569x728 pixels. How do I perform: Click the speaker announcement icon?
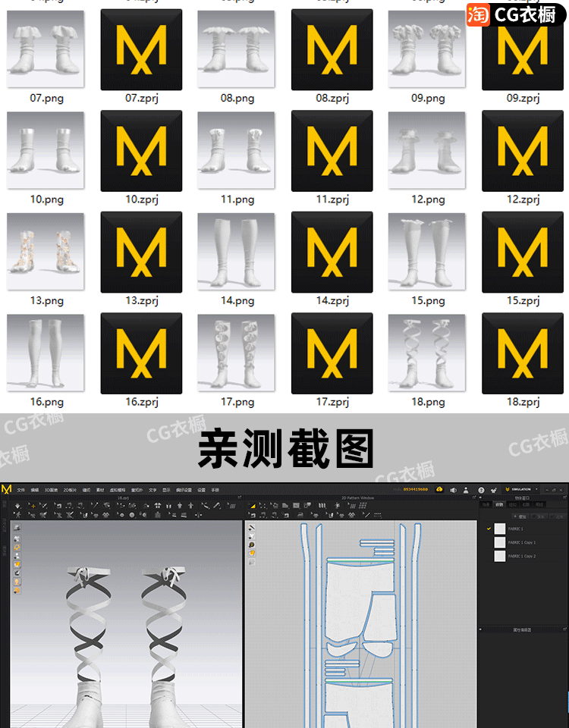[453, 490]
